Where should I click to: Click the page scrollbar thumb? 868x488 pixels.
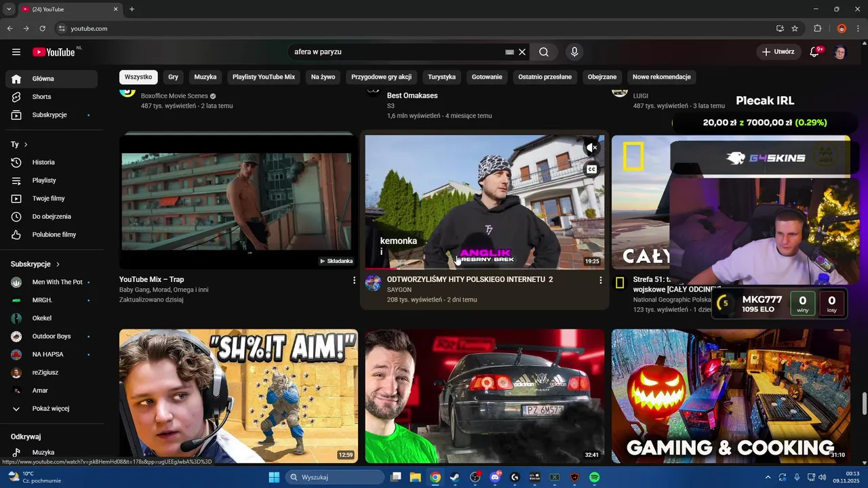click(865, 403)
